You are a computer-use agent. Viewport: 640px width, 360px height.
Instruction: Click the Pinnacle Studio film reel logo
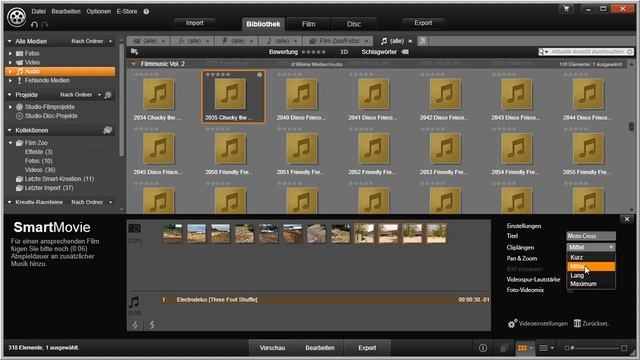pyautogui.click(x=16, y=17)
